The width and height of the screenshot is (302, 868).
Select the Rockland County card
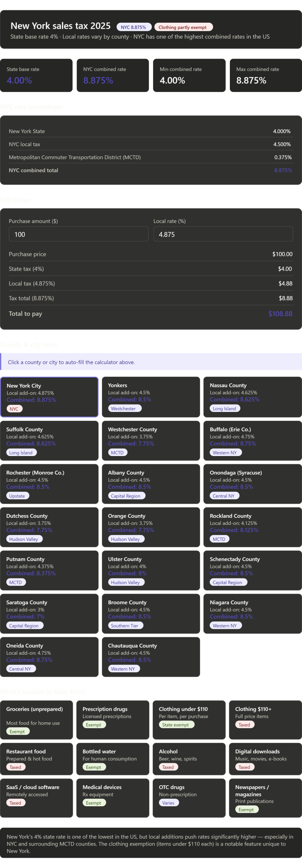pos(252,527)
